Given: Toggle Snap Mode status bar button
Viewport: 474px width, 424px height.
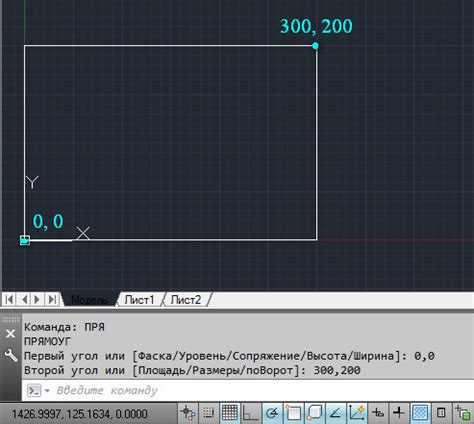Looking at the screenshot, I should pos(209,413).
